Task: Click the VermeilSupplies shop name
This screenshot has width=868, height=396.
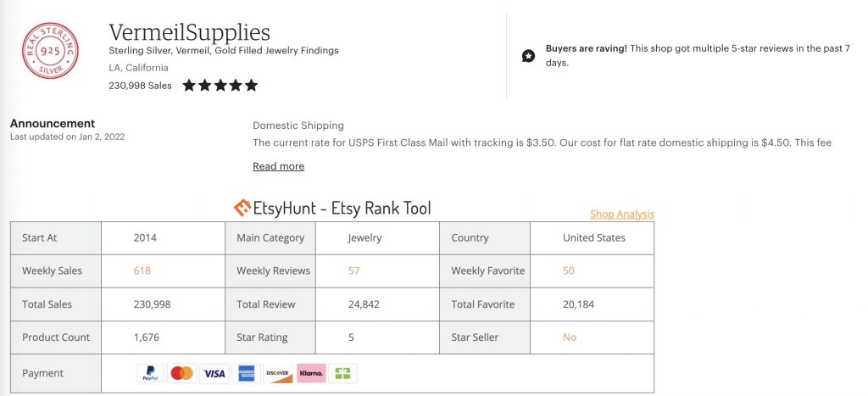Action: 190,32
